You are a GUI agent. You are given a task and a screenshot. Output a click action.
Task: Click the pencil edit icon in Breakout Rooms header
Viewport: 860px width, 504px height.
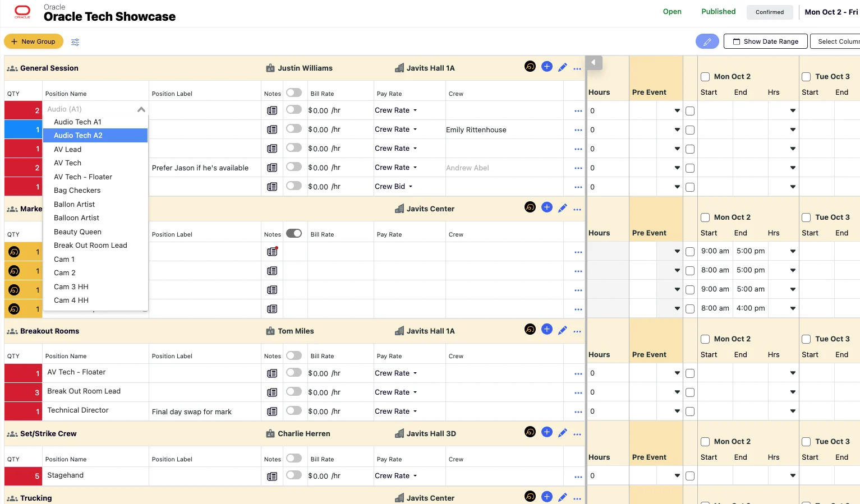(x=563, y=330)
